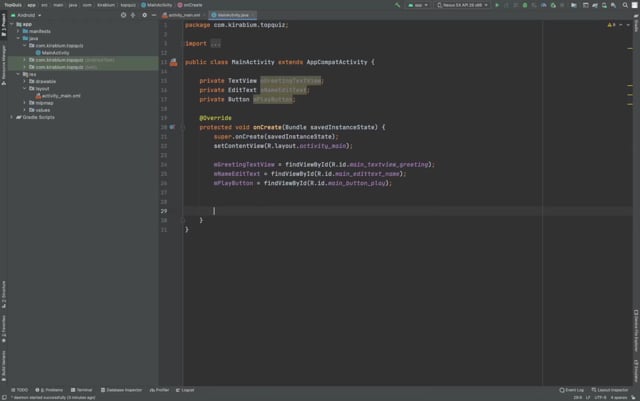Viewport: 640px width, 401px height.
Task: Toggle the Project side tab
Action: pyautogui.click(x=4, y=25)
